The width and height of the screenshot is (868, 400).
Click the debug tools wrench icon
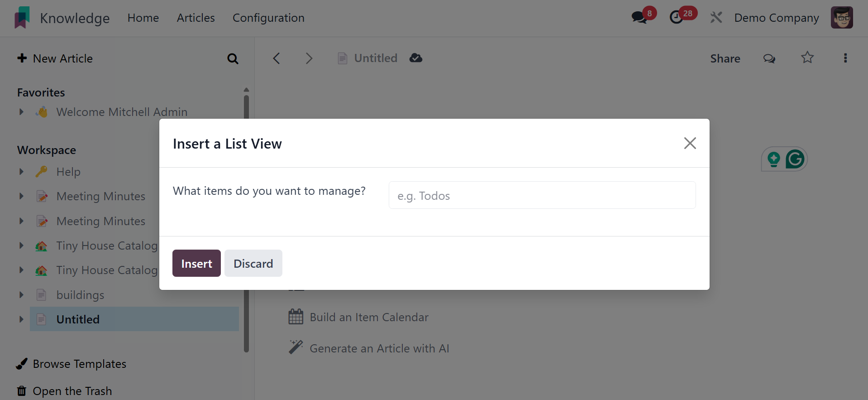click(716, 18)
